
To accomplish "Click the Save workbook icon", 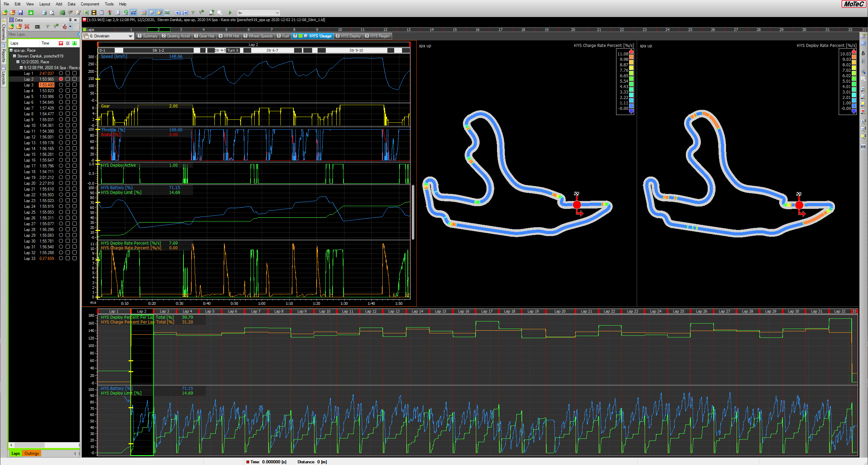I will click(20, 13).
